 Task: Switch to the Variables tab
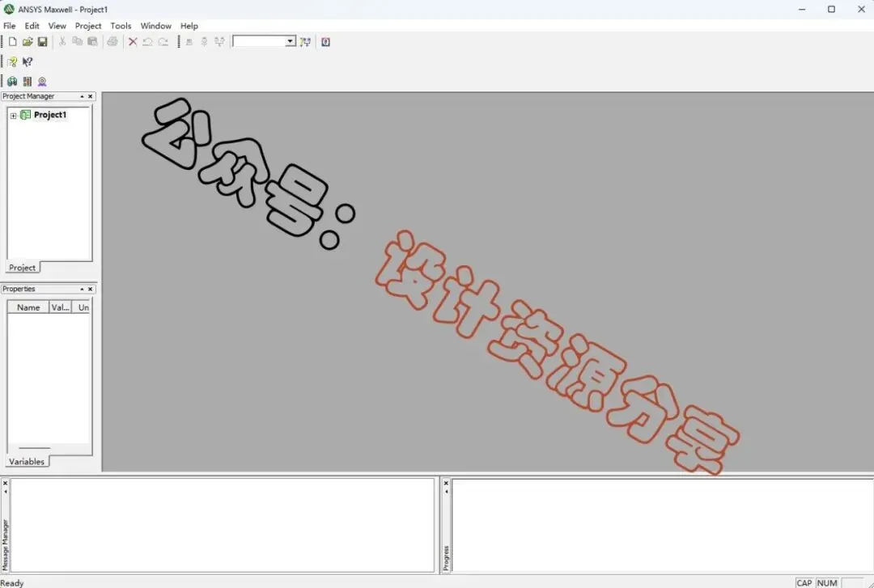pyautogui.click(x=26, y=462)
